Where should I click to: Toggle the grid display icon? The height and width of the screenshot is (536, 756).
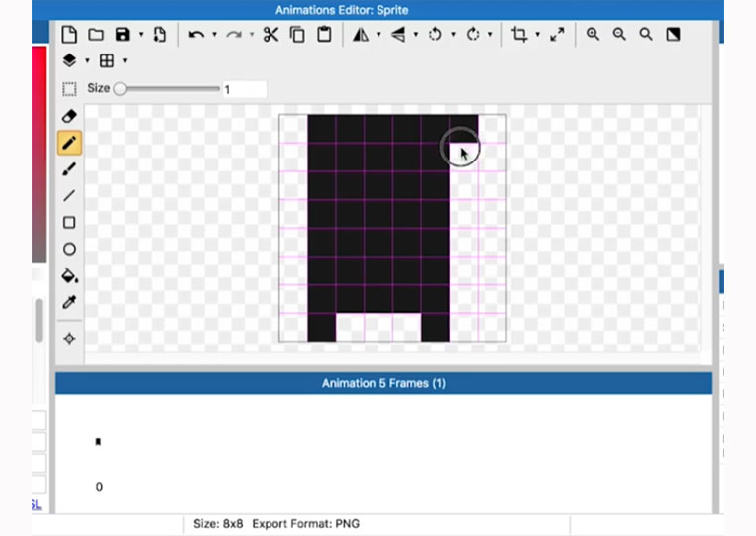pos(107,60)
